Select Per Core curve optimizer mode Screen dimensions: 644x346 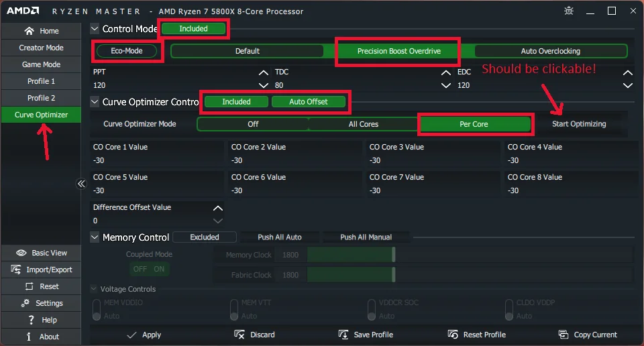click(x=474, y=124)
